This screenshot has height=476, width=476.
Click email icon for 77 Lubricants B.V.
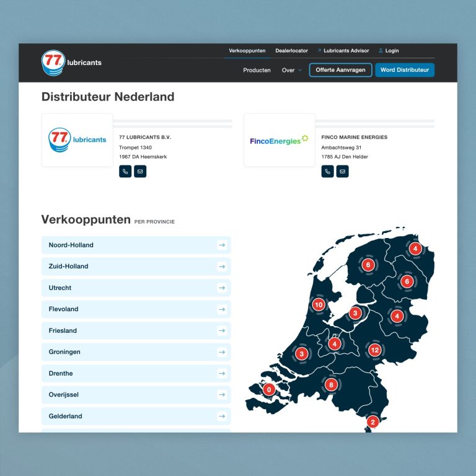[x=140, y=172]
